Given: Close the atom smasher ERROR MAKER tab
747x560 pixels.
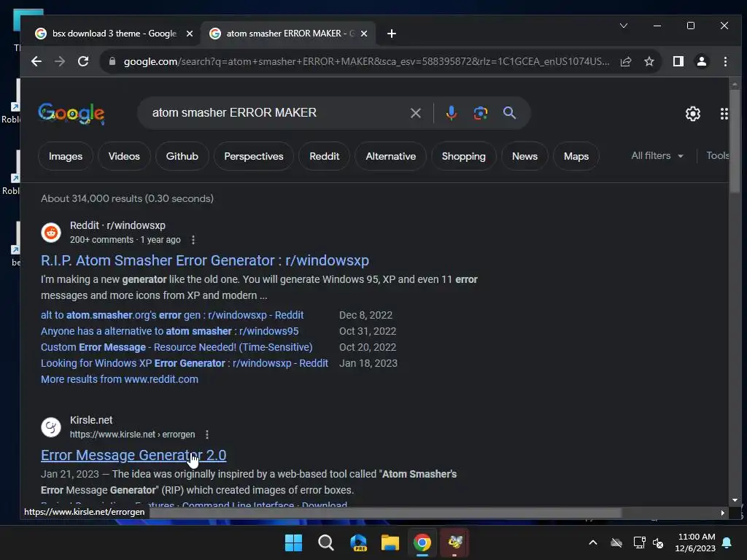Looking at the screenshot, I should [364, 34].
